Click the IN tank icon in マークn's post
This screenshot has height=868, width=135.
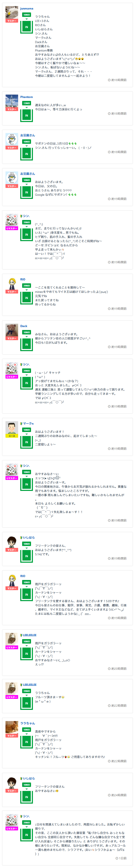(27, 442)
